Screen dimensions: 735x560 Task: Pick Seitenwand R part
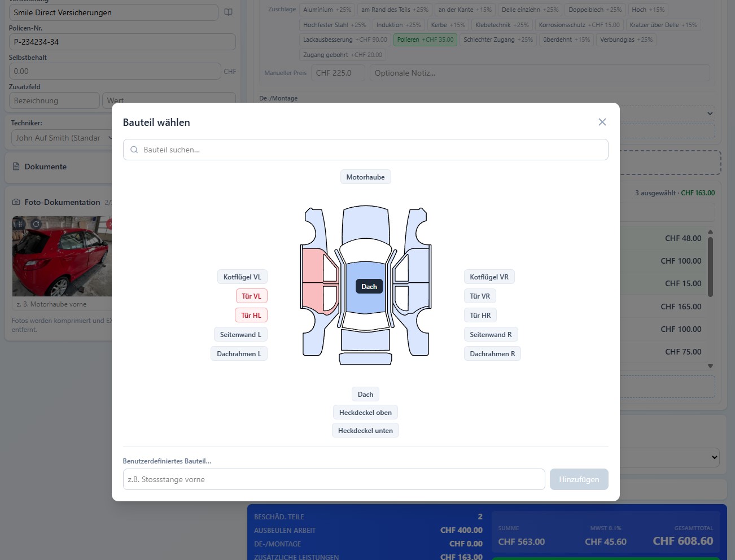tap(491, 335)
